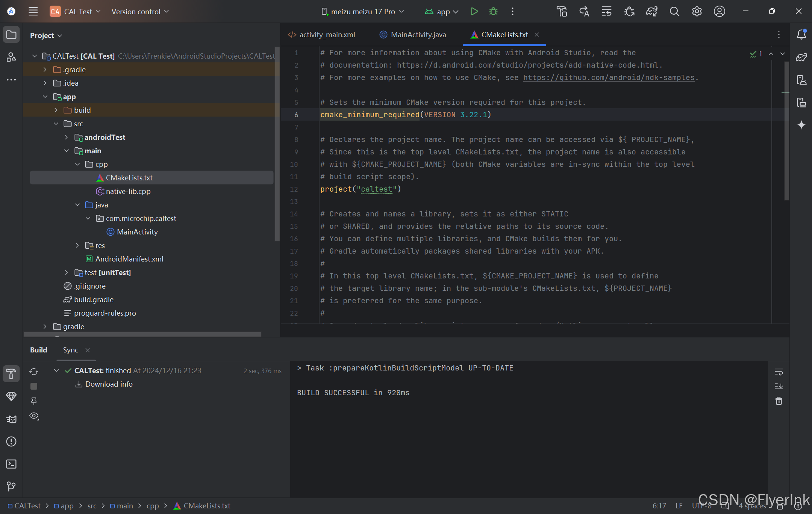This screenshot has height=514, width=812.
Task: Start debugging the app with the bug icon
Action: pos(493,11)
